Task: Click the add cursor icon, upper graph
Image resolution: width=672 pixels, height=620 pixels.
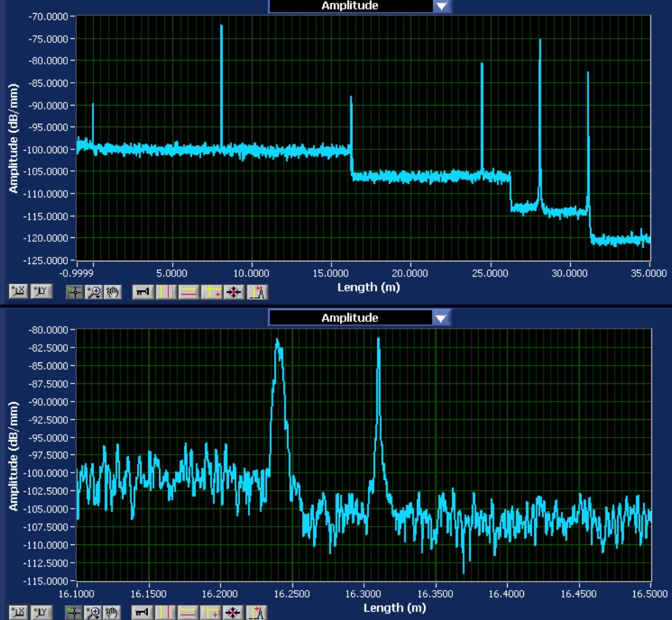Action: (x=212, y=293)
